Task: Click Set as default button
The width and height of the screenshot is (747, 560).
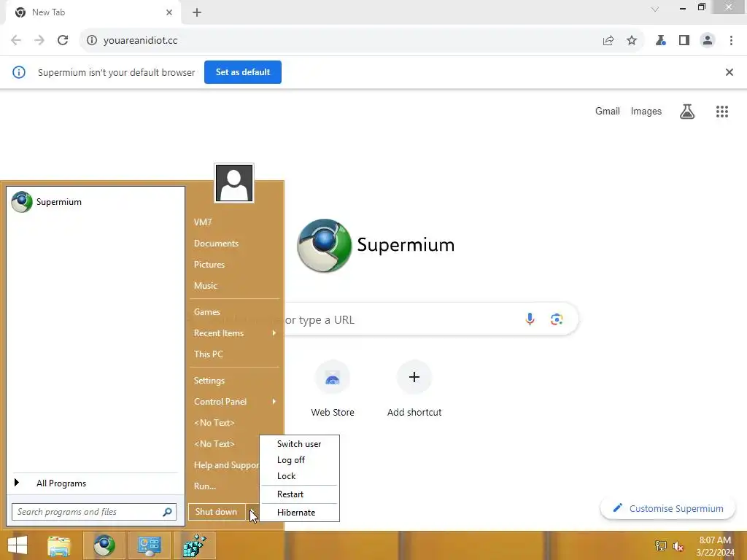Action: pos(243,72)
